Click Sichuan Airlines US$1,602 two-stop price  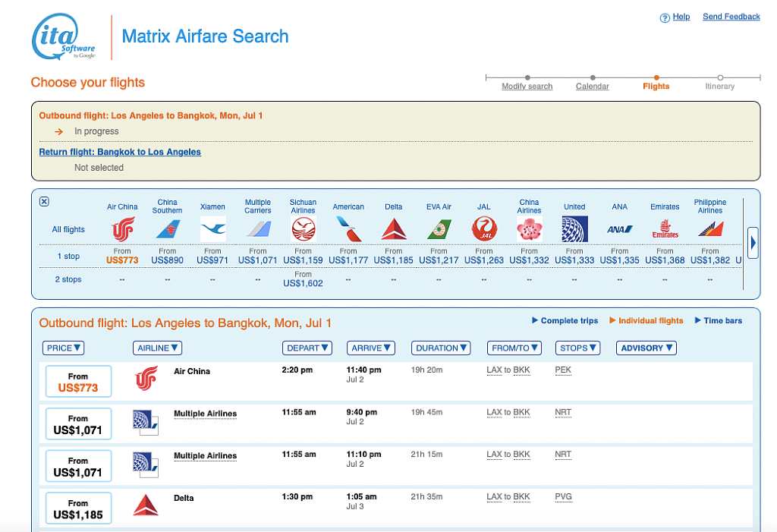(304, 284)
